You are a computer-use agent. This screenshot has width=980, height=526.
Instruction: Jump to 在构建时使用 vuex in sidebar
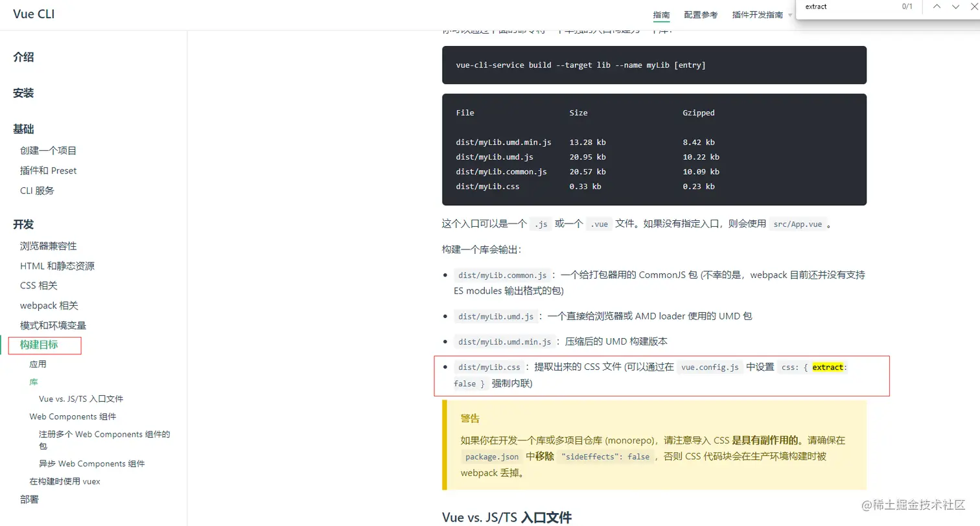click(65, 481)
